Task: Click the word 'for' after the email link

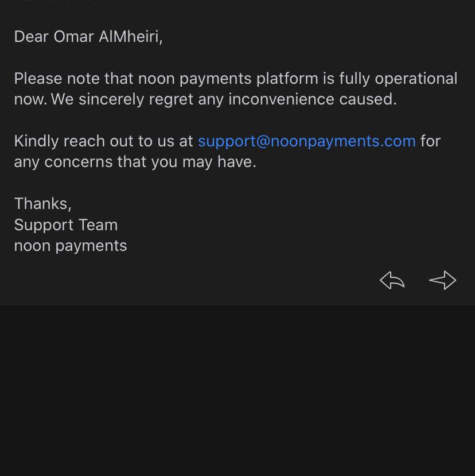Action: pyautogui.click(x=430, y=141)
